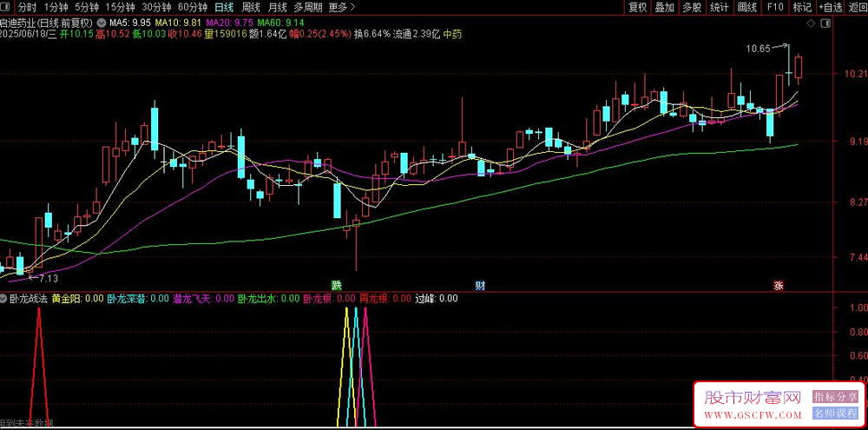Click the 中药 sector label
Screen dimensions: 868x430
pos(452,35)
